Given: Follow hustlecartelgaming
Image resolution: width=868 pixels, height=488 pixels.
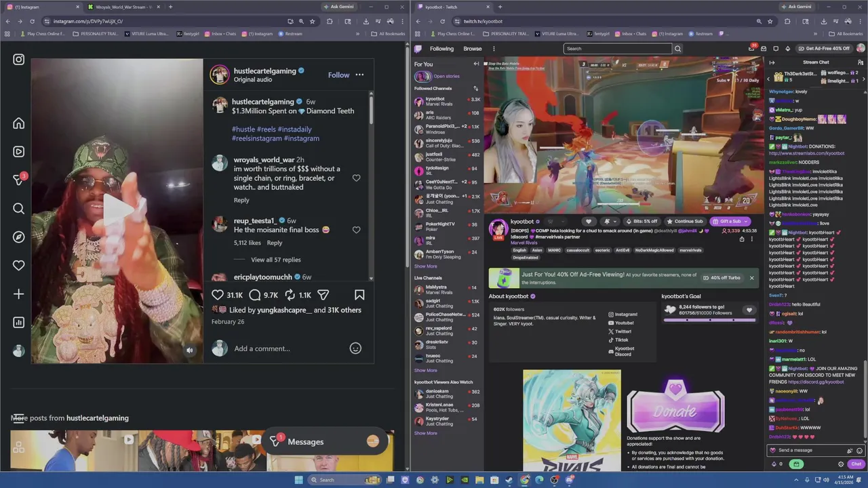Looking at the screenshot, I should [338, 75].
